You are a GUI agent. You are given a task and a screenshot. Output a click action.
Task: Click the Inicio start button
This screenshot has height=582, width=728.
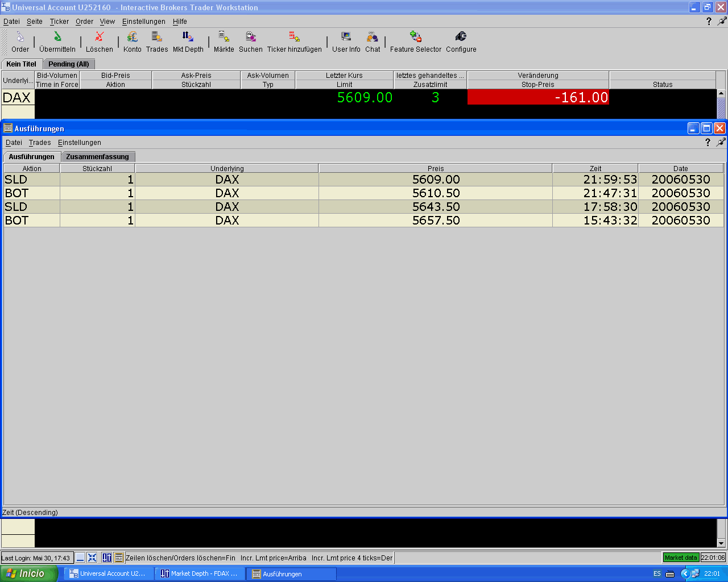point(28,573)
